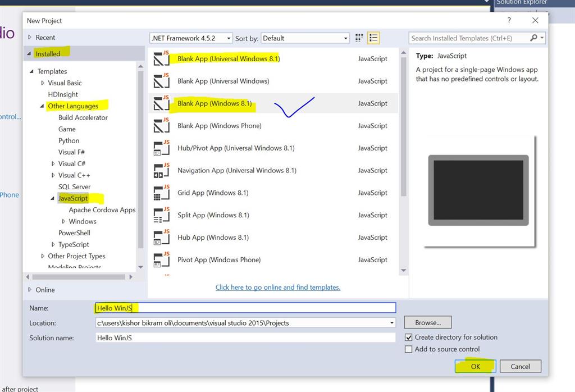Screen dimensions: 575x392
Task: Expand the Online section
Action: (30, 289)
